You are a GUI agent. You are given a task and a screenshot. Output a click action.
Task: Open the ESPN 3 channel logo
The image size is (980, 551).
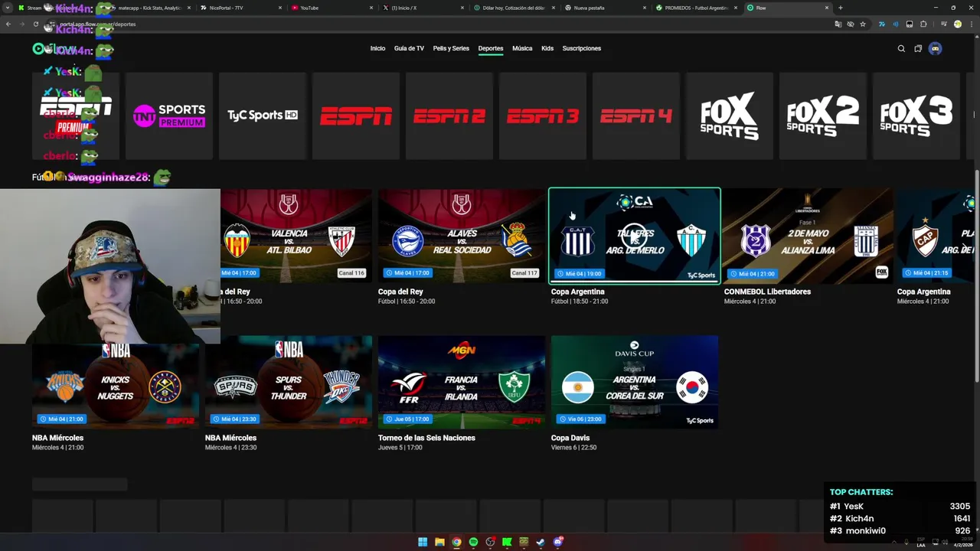point(543,116)
